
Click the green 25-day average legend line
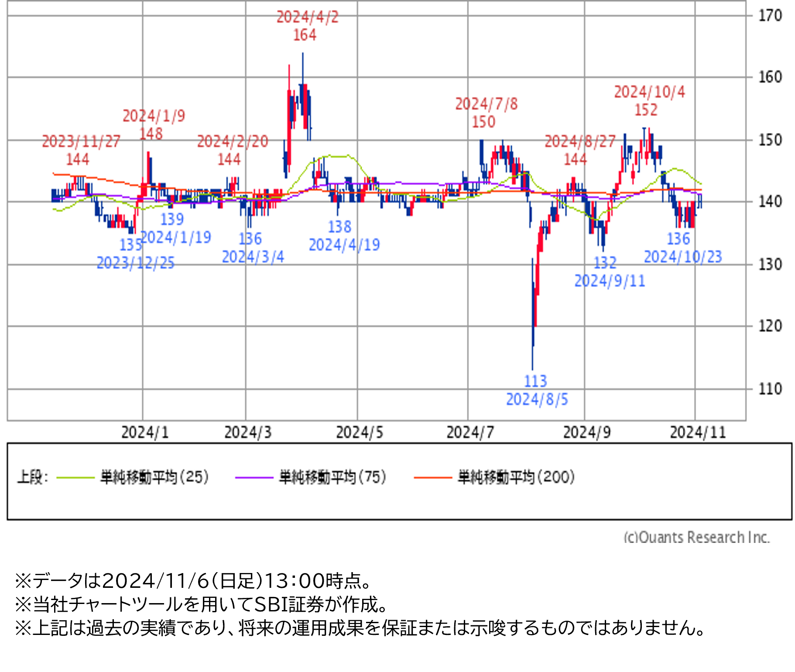click(75, 478)
